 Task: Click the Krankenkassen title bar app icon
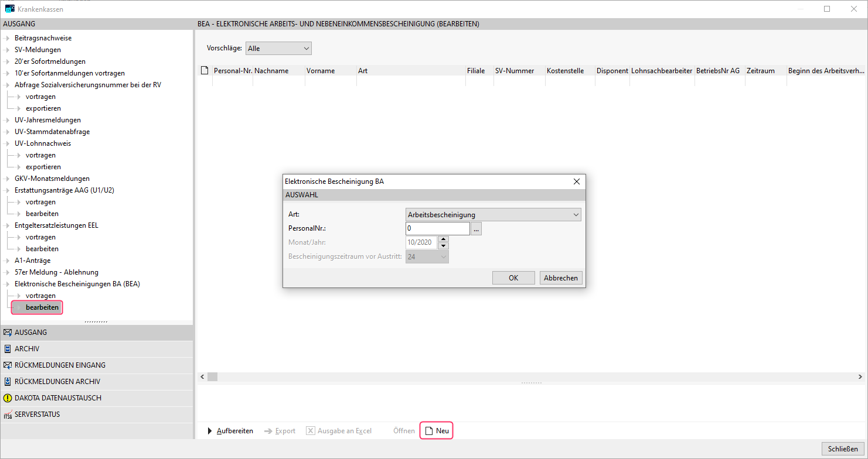(x=10, y=9)
